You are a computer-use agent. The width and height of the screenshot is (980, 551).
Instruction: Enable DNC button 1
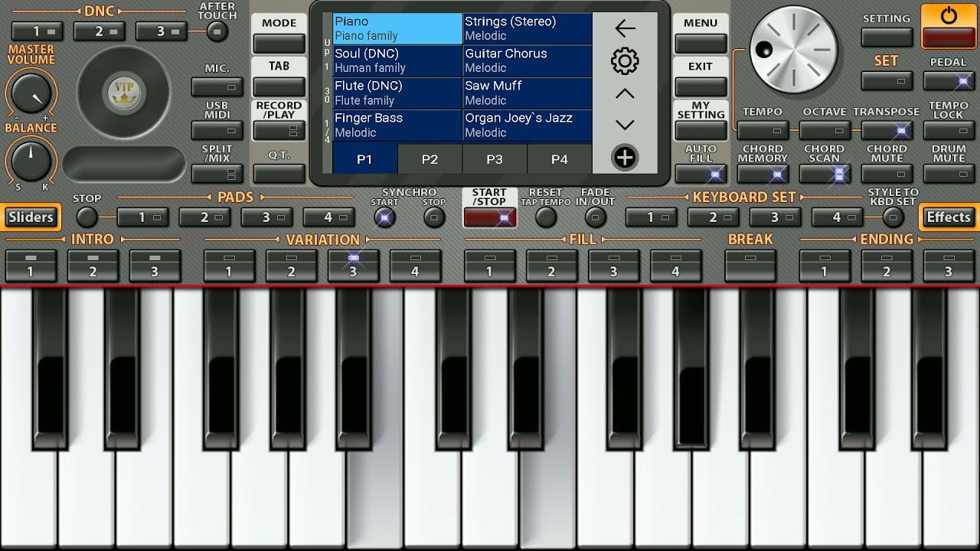pyautogui.click(x=38, y=31)
